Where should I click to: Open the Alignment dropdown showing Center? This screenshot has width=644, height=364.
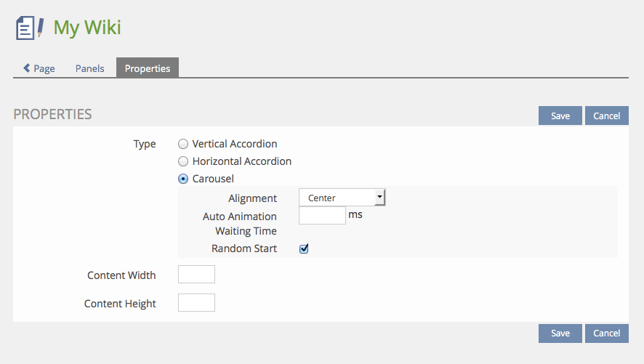point(342,198)
